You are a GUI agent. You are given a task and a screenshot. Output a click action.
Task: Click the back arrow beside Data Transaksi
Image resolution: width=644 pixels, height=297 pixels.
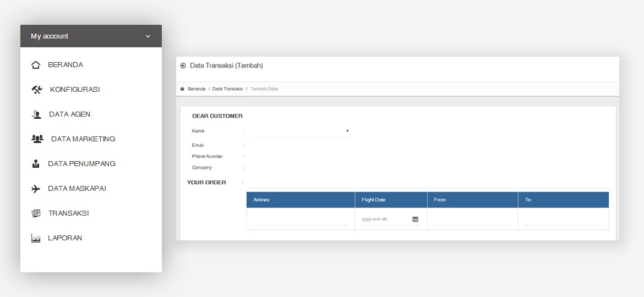(x=183, y=65)
